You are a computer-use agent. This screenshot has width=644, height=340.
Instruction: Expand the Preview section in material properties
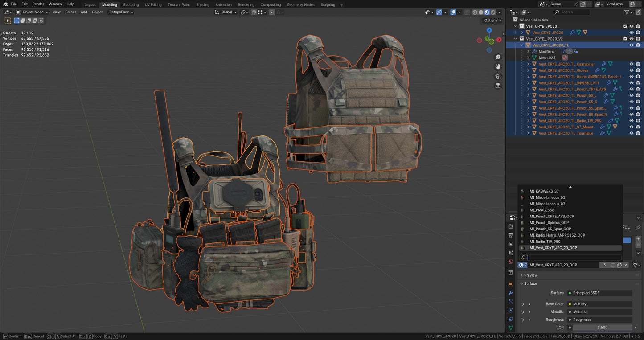click(x=529, y=275)
